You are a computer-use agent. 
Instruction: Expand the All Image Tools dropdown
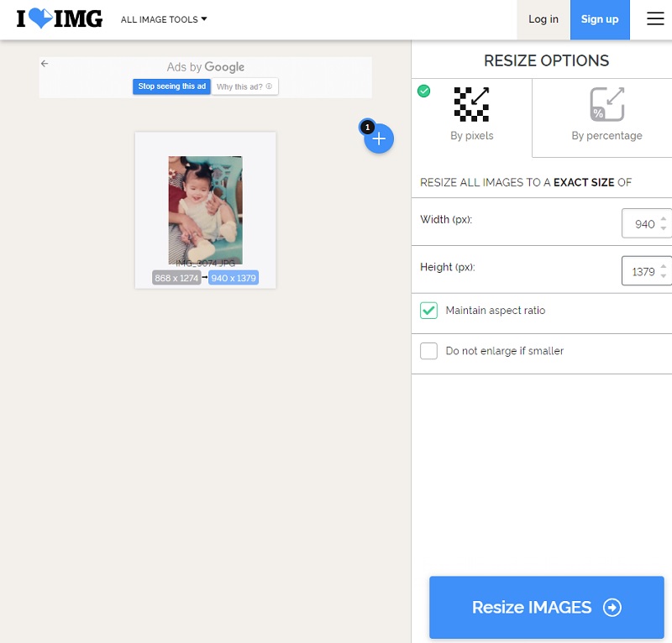coord(164,19)
